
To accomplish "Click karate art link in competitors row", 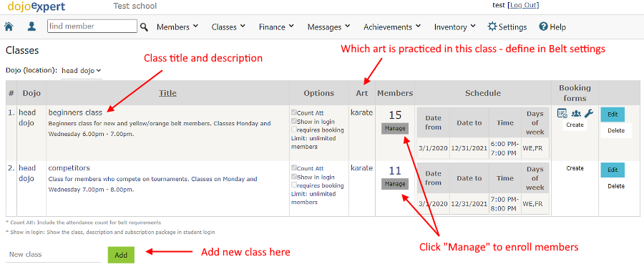I will [361, 167].
